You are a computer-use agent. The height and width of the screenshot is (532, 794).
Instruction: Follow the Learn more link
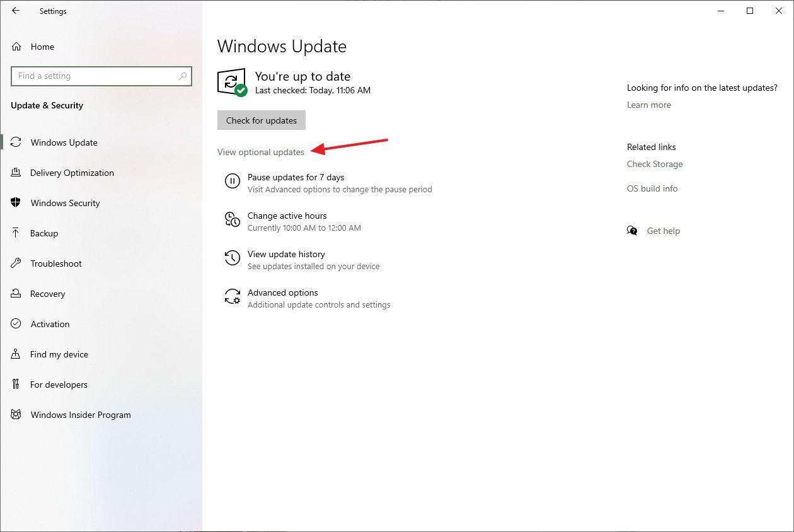648,105
